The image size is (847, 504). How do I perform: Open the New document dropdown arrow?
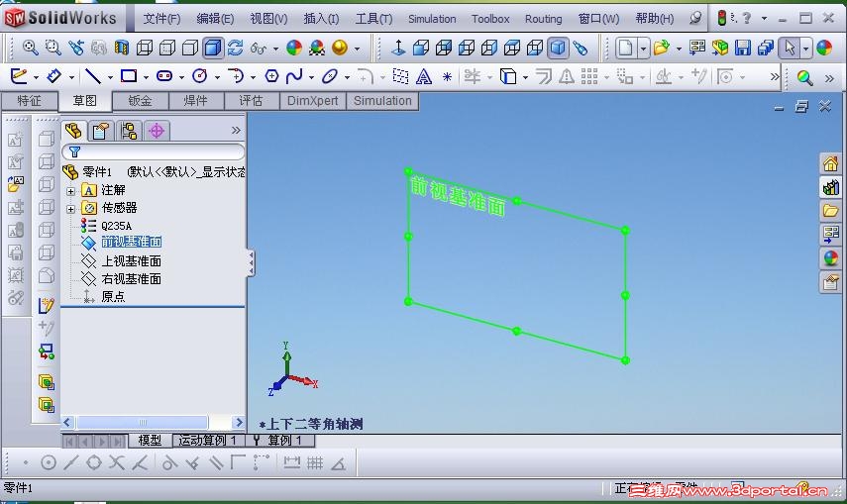coord(643,49)
